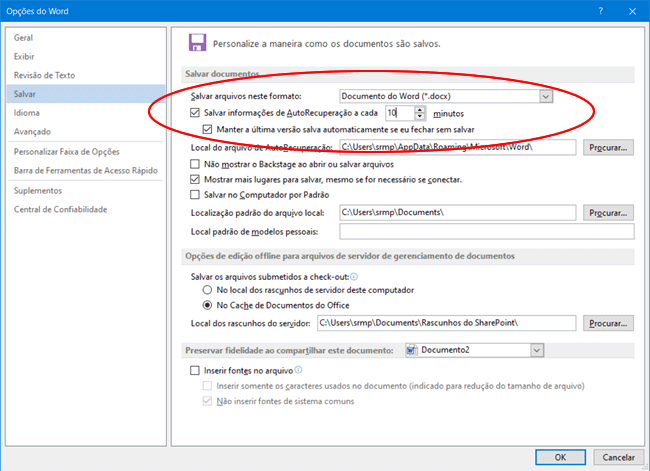Check Salvar no Computador por Padrão
This screenshot has width=650, height=471.
[196, 195]
